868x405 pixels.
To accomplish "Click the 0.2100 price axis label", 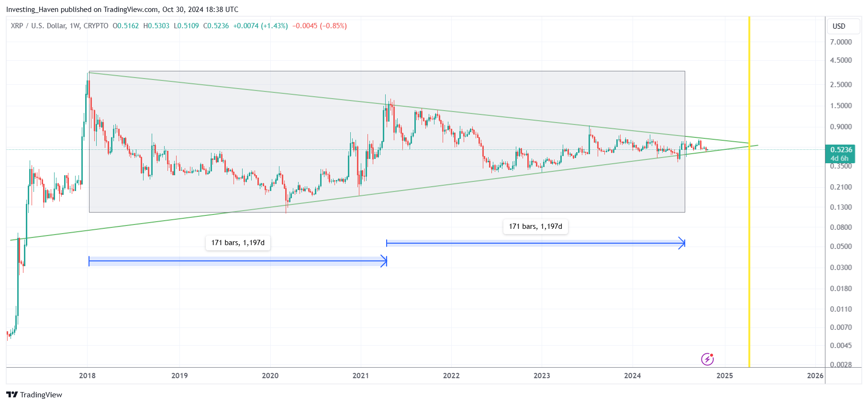I will click(841, 187).
